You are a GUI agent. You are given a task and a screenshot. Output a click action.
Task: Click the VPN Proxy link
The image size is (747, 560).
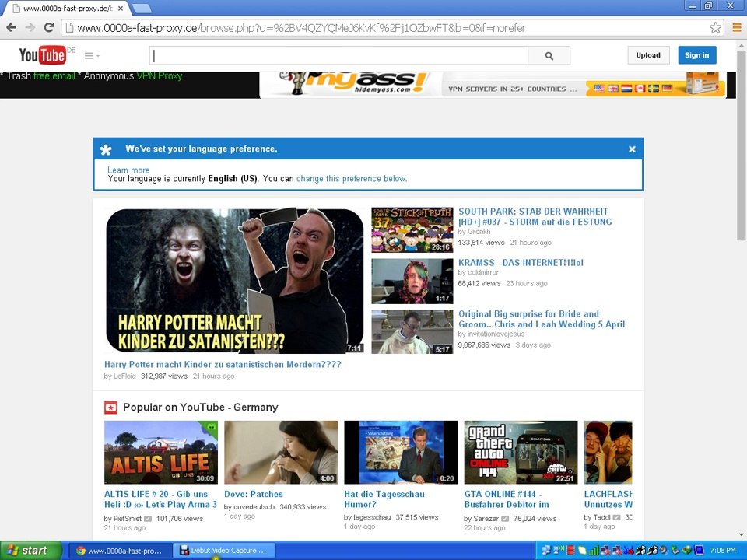159,76
